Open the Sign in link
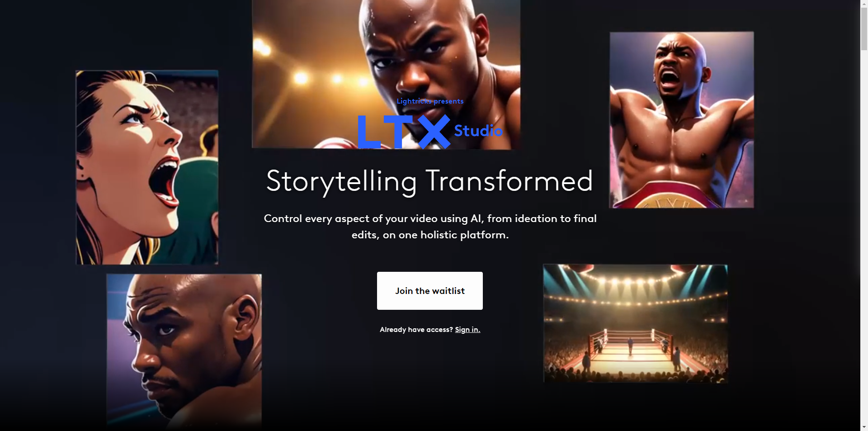The image size is (868, 431). [467, 330]
